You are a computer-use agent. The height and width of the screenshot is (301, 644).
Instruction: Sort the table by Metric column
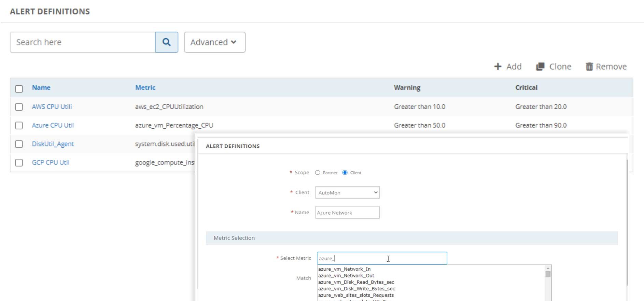click(x=145, y=87)
